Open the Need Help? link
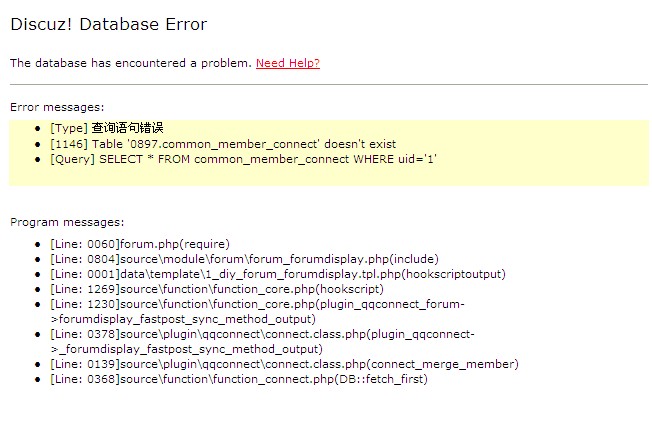The image size is (652, 425). [x=288, y=63]
